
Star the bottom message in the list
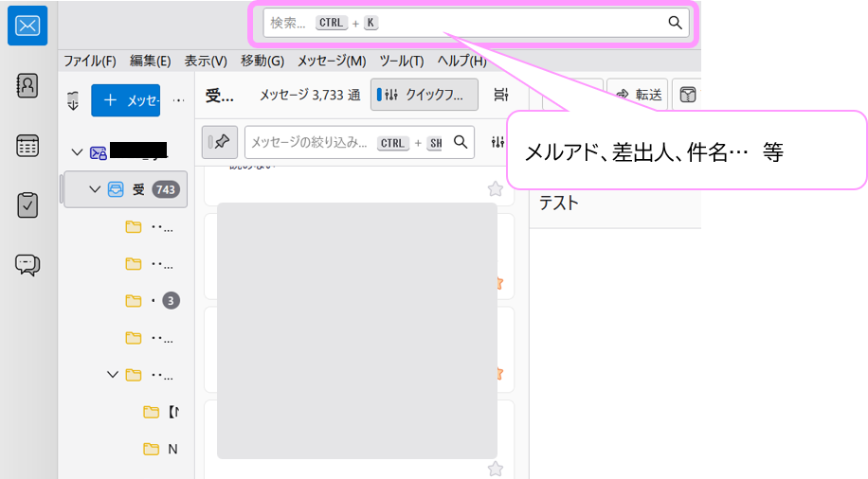[495, 468]
